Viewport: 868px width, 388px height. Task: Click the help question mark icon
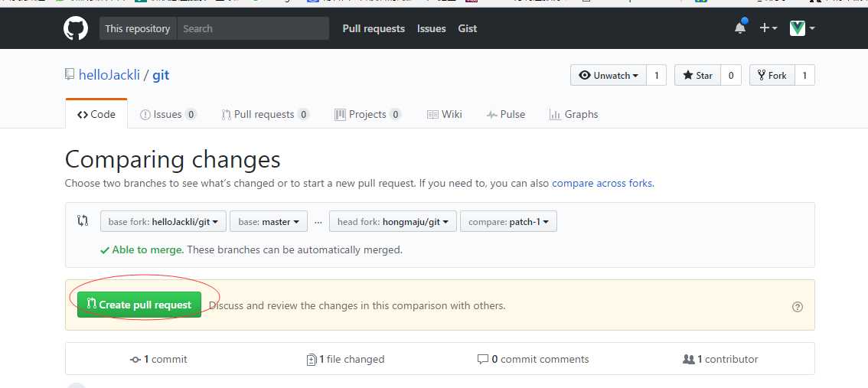click(798, 306)
